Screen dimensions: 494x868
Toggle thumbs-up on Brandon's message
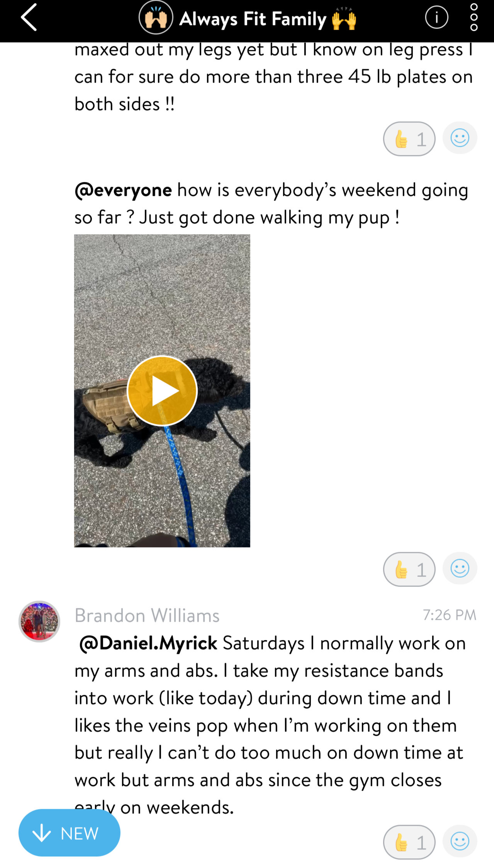coord(409,842)
